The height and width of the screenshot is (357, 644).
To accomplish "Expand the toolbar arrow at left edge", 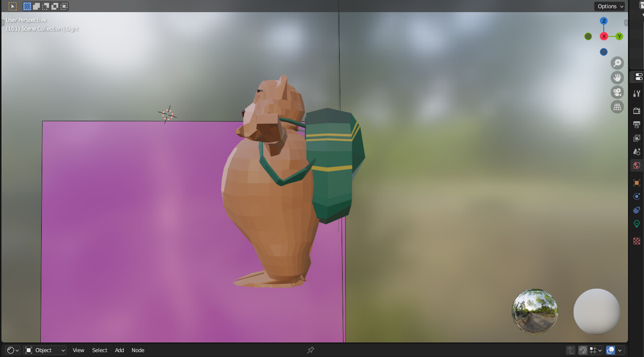I will (3, 23).
